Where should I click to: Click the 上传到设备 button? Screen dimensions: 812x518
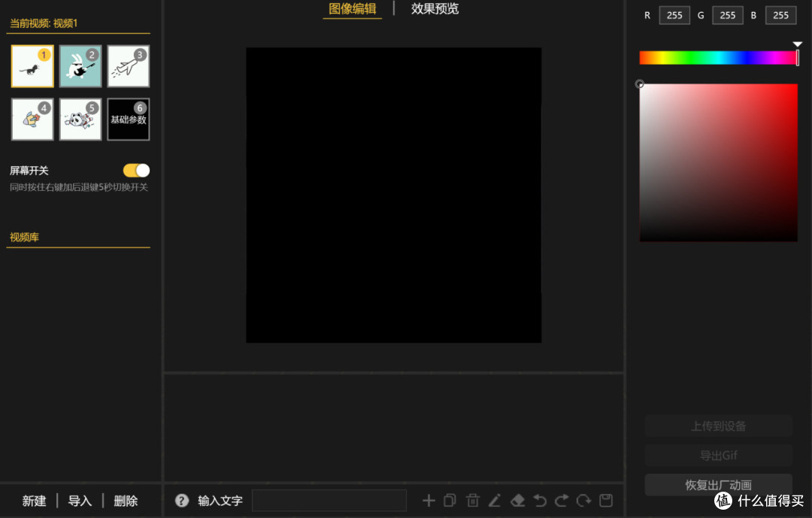coord(718,426)
